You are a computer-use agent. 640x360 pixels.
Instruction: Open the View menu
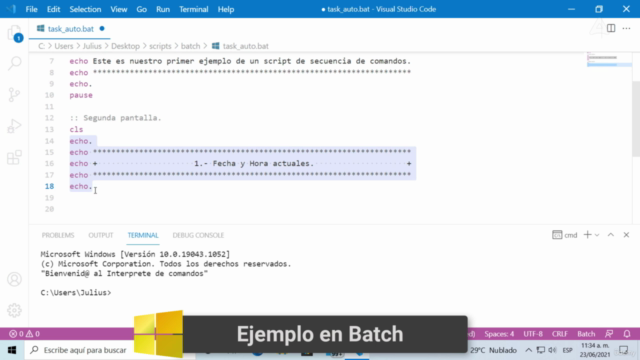click(x=119, y=9)
